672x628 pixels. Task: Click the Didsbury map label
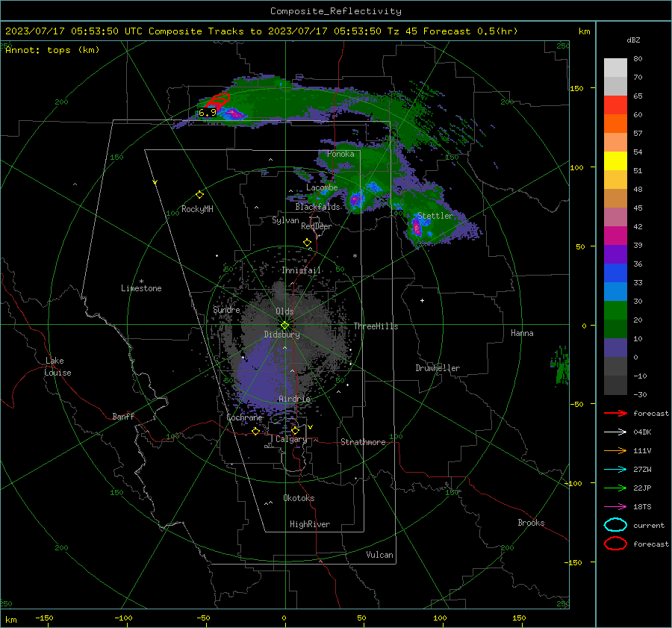[281, 335]
